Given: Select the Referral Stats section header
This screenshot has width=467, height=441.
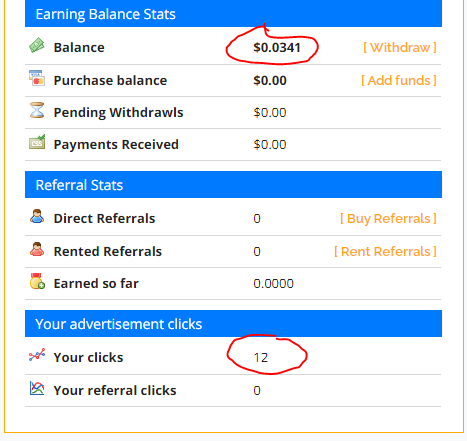Looking at the screenshot, I should coord(233,185).
